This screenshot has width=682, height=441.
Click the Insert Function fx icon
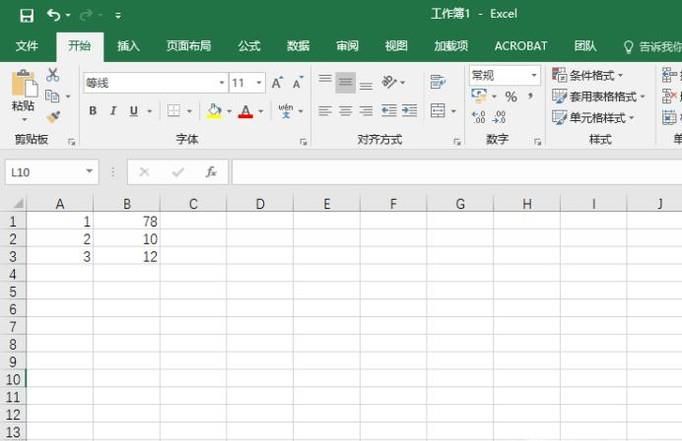click(211, 172)
